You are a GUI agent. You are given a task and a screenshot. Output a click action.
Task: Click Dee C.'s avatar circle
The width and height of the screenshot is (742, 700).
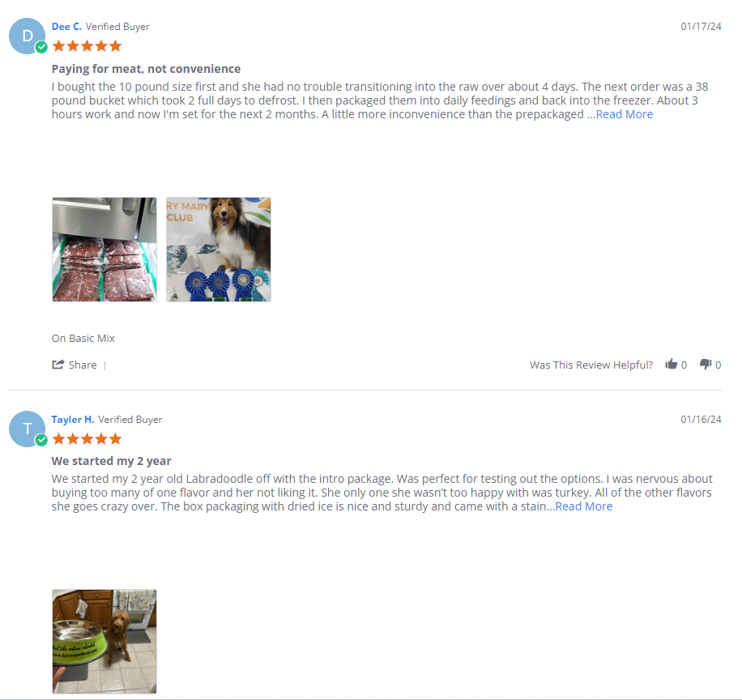(27, 36)
